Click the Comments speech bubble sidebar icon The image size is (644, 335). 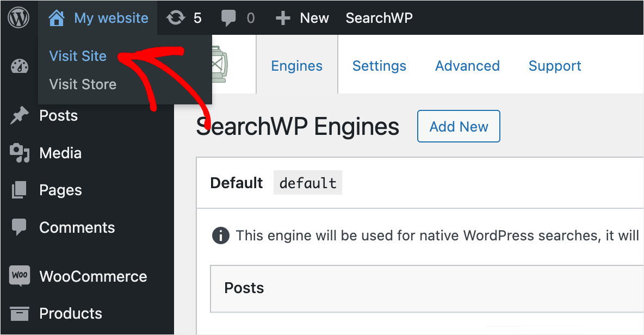pyautogui.click(x=19, y=227)
